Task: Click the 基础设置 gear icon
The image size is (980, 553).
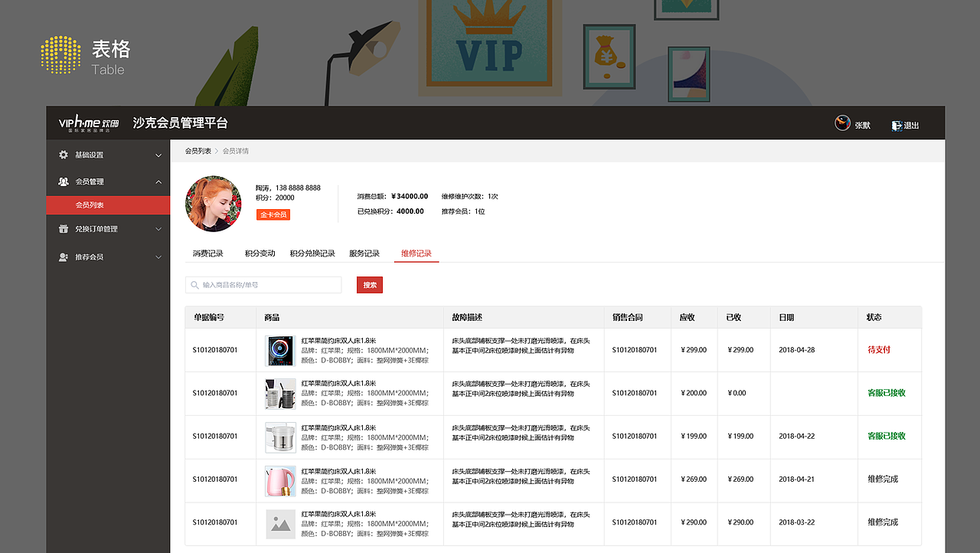Action: [x=64, y=155]
